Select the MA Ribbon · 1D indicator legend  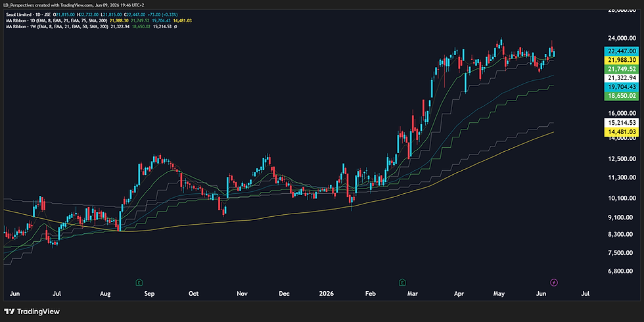coord(57,20)
